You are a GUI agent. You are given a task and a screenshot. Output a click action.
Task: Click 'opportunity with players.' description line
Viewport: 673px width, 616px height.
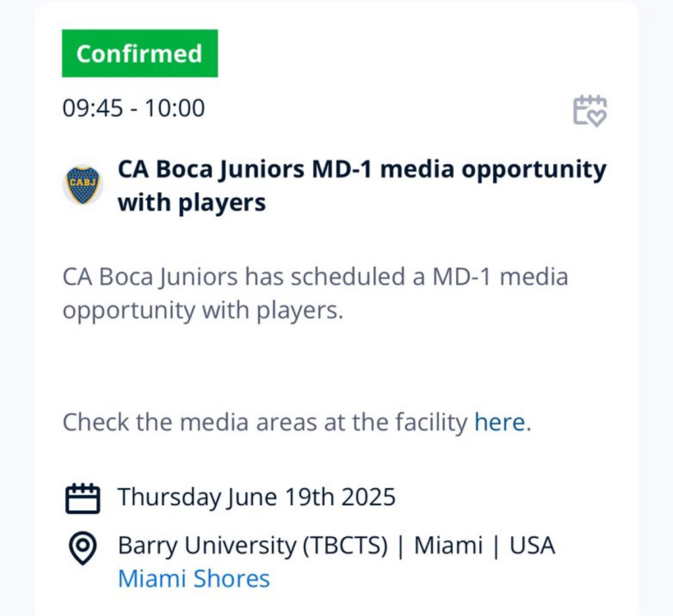coord(203,311)
